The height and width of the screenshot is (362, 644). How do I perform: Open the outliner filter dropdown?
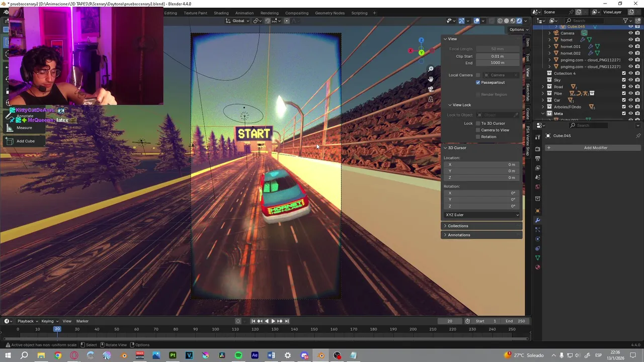click(627, 21)
